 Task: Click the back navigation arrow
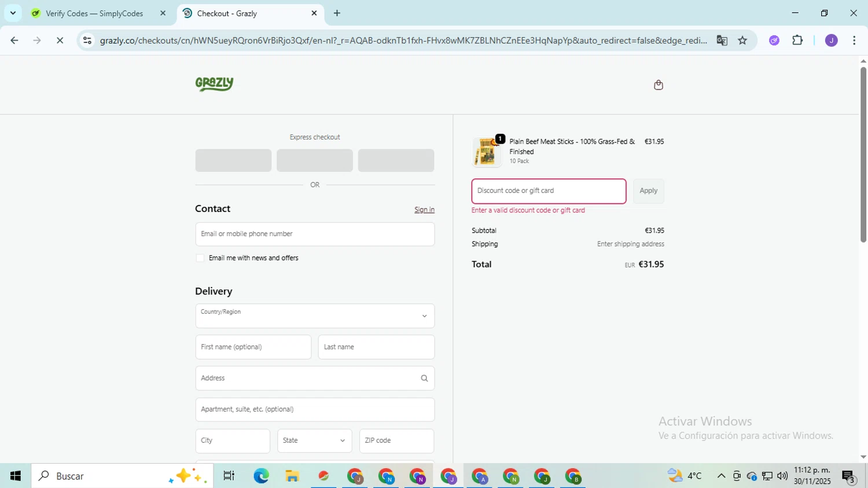click(14, 41)
